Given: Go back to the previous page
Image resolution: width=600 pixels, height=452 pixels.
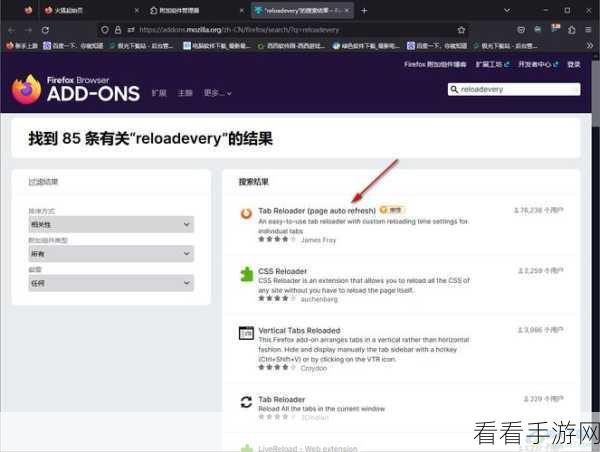Looking at the screenshot, I should point(11,30).
